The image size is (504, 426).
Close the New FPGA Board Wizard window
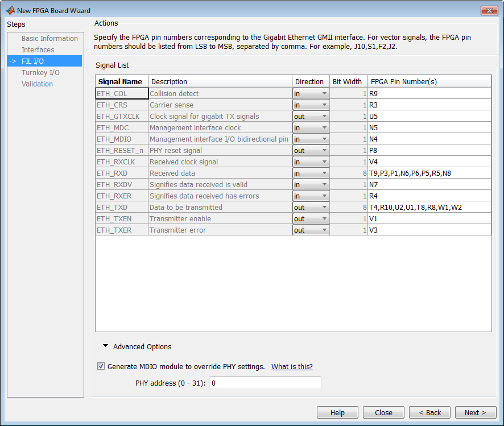point(489,10)
